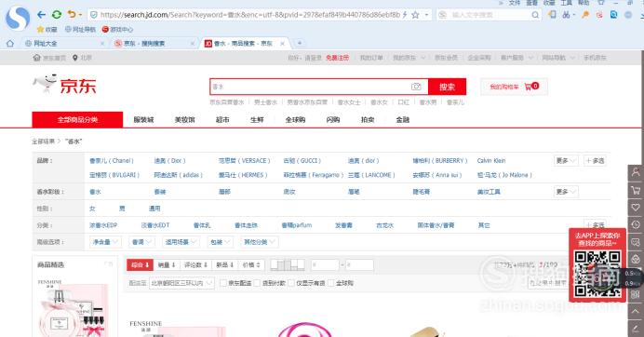Open the 香调 dropdown
Viewport: 644px width, 337px height.
pyautogui.click(x=141, y=242)
